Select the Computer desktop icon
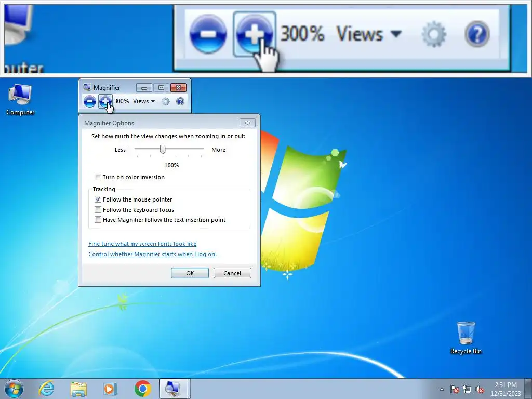The width and height of the screenshot is (532, 399). [20, 100]
